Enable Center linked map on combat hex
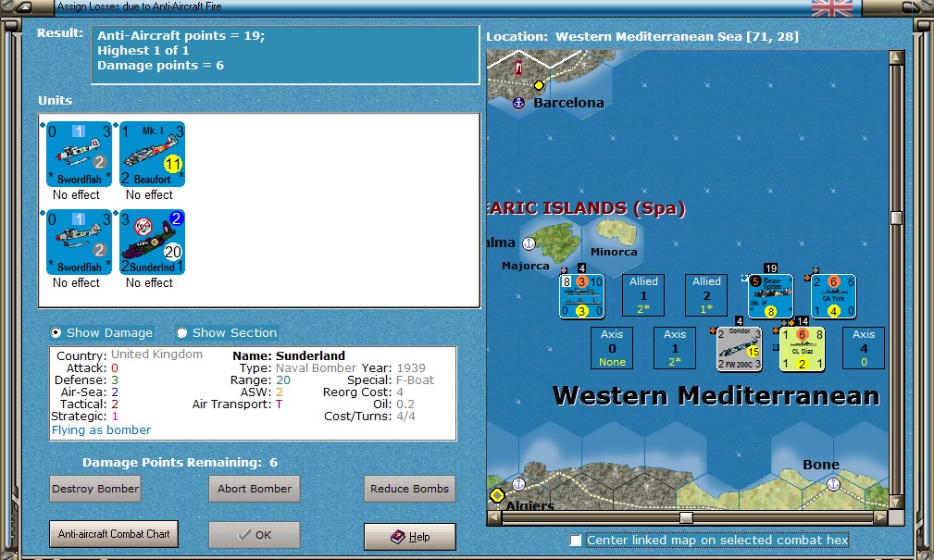The width and height of the screenshot is (934, 560). point(576,540)
